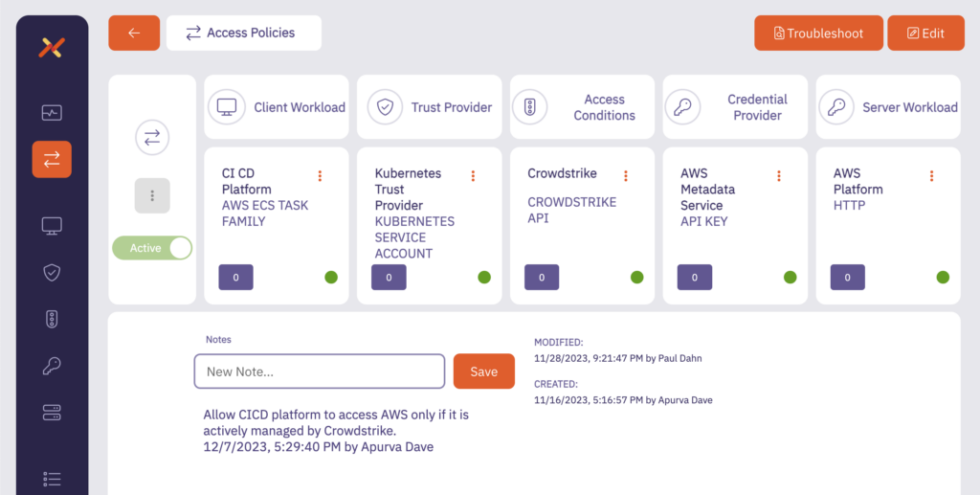Open the CI CD Platform three-dot menu

320,175
